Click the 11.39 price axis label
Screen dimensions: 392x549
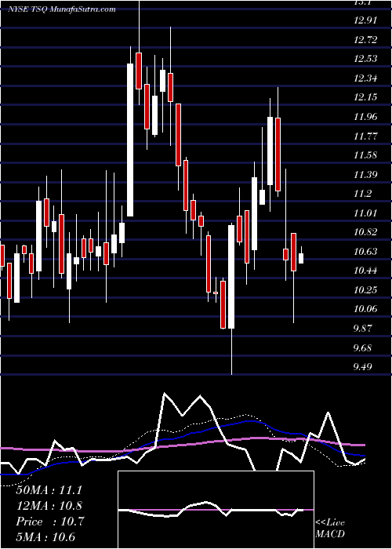pos(365,174)
